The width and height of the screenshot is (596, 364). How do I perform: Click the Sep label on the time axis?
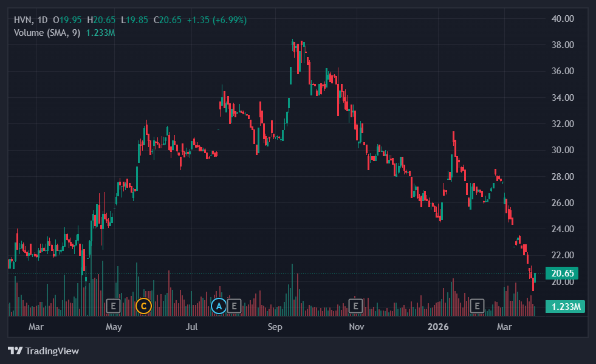(275, 328)
